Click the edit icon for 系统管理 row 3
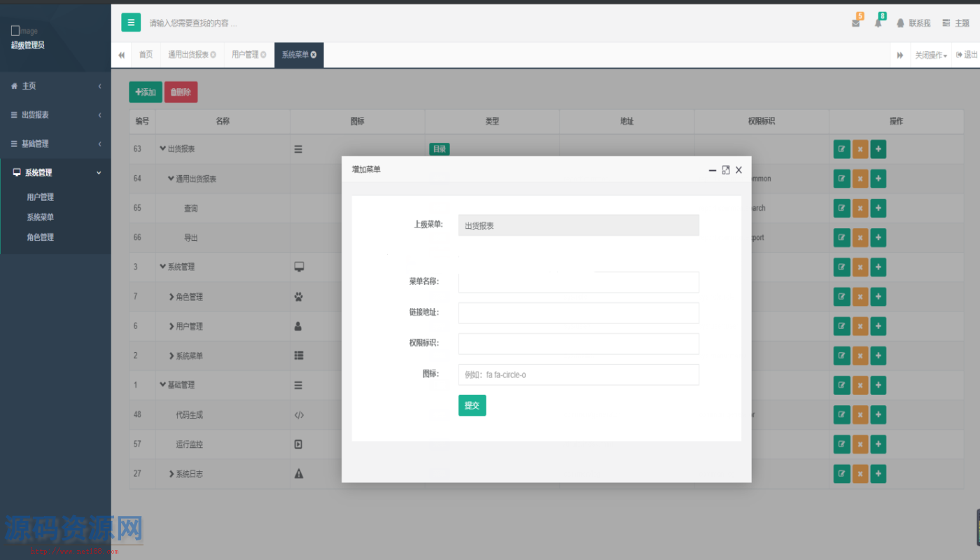Screen dimensions: 980x560 pyautogui.click(x=841, y=267)
